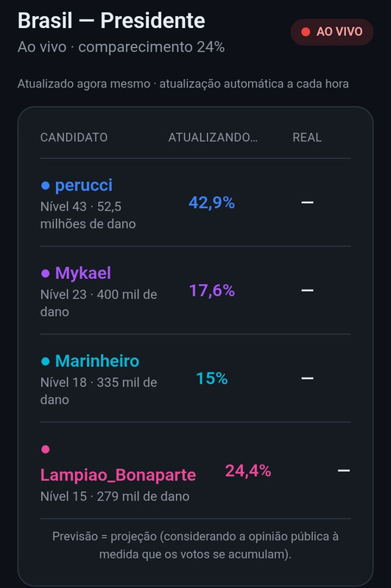Click the ATUALIZANDO... column header
Image resolution: width=391 pixels, height=588 pixels.
[213, 138]
